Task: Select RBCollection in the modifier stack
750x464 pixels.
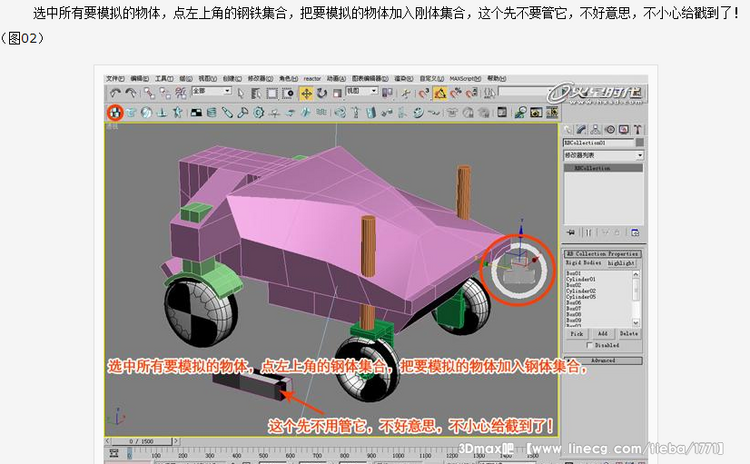Action: click(x=604, y=168)
